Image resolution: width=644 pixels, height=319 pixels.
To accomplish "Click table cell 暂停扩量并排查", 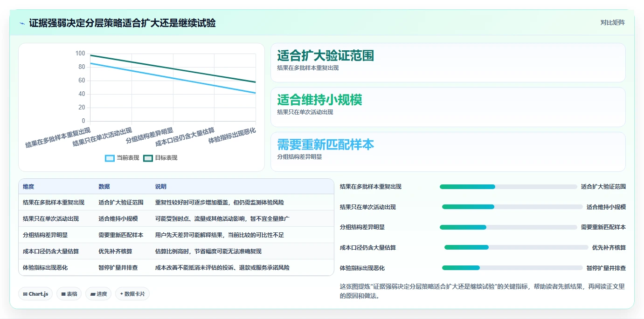I will tap(118, 268).
